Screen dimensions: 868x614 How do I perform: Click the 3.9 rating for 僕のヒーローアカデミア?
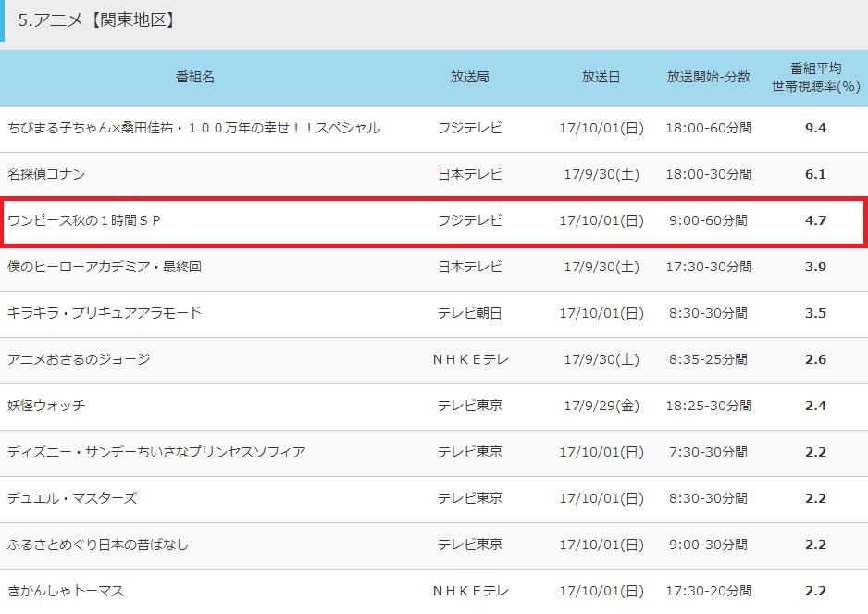(815, 267)
